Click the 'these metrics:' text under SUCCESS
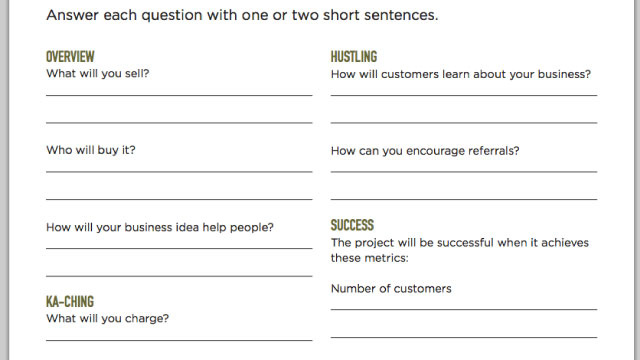 point(369,258)
